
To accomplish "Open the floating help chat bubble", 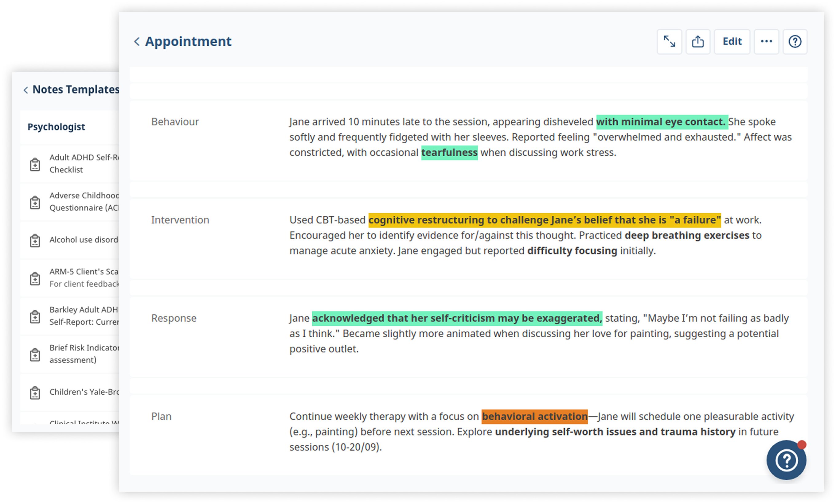I will pos(786,460).
